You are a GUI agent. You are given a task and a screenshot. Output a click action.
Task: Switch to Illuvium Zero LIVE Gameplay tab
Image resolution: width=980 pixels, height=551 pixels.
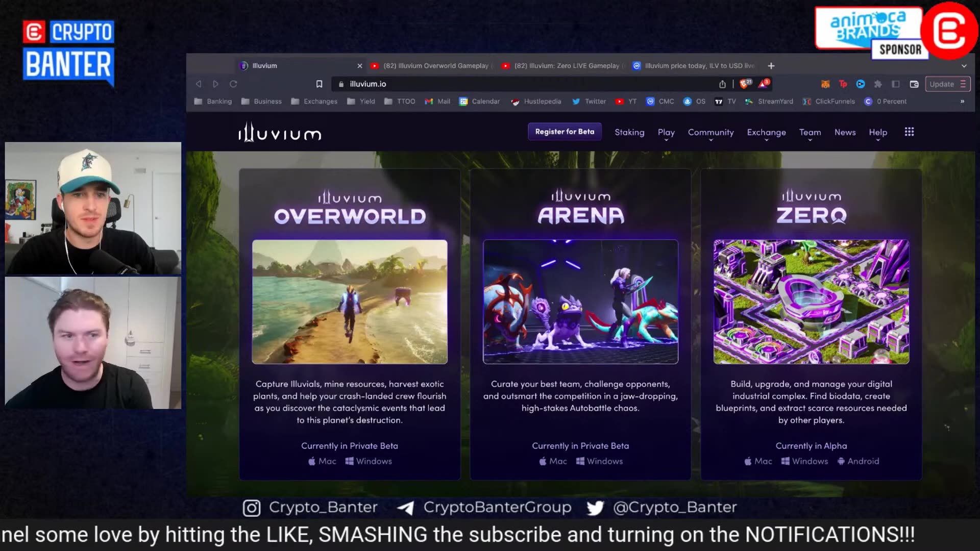pos(562,66)
